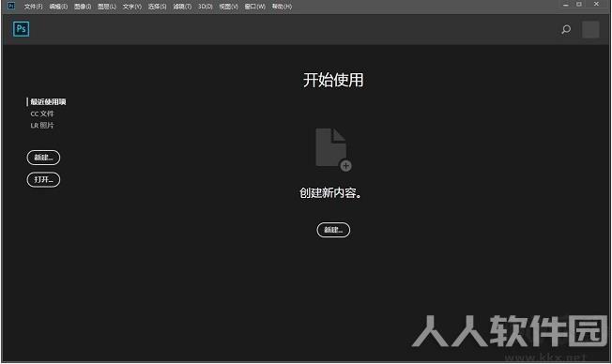Close the Photoshop window

596,4
